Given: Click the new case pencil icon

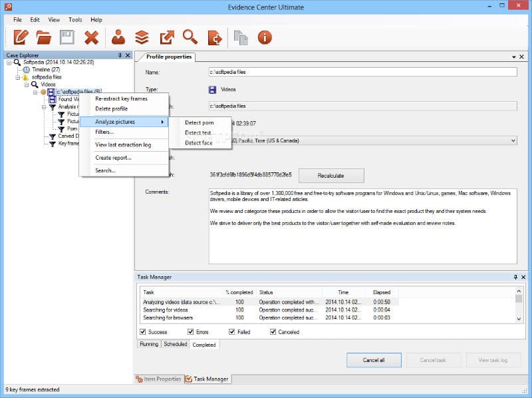Looking at the screenshot, I should (21, 37).
